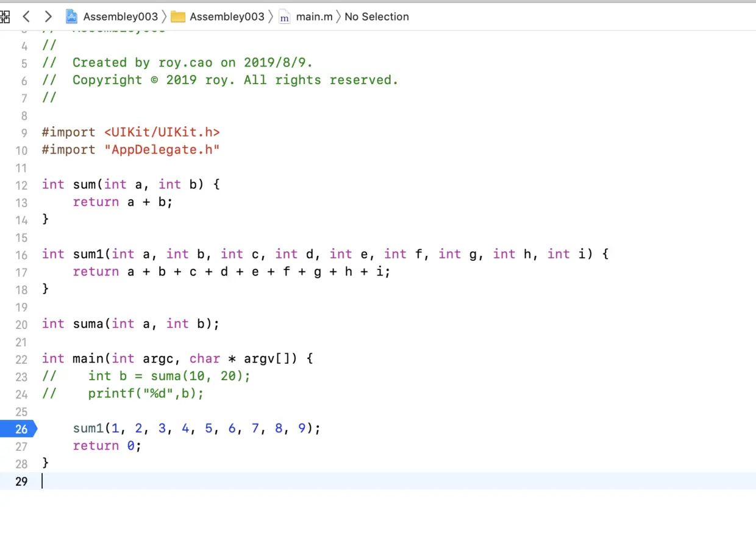Open the No Selection symbol dropdown
The height and width of the screenshot is (535, 756).
click(x=376, y=16)
